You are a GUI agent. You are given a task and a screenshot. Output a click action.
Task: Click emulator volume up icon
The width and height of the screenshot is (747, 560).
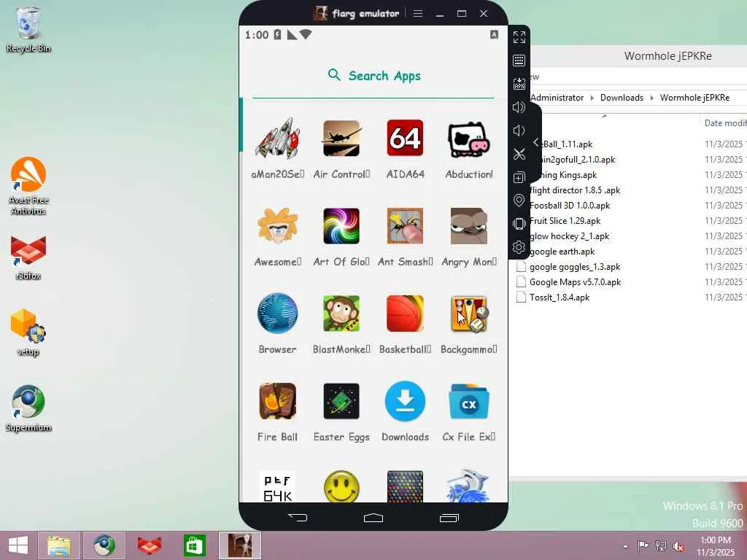coord(519,107)
